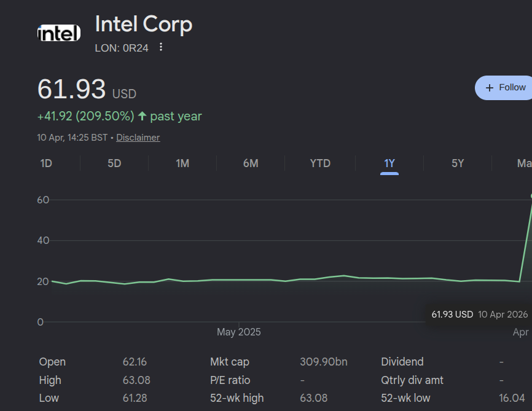Click the Mkt cap value 309.90bn
The height and width of the screenshot is (411, 532).
pyautogui.click(x=324, y=362)
